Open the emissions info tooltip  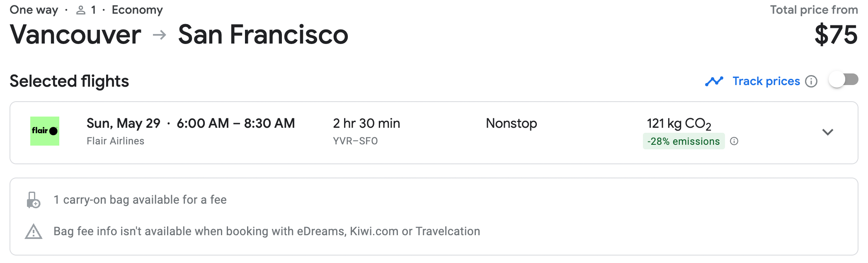click(x=734, y=141)
